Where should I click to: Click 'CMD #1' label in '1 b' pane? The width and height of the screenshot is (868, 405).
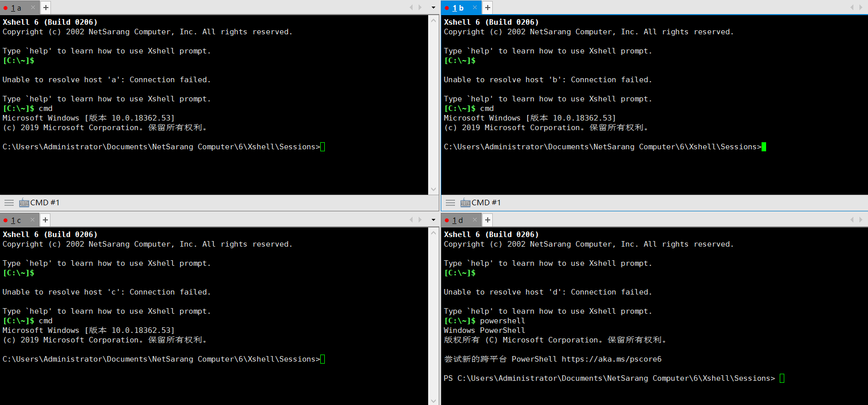(486, 203)
